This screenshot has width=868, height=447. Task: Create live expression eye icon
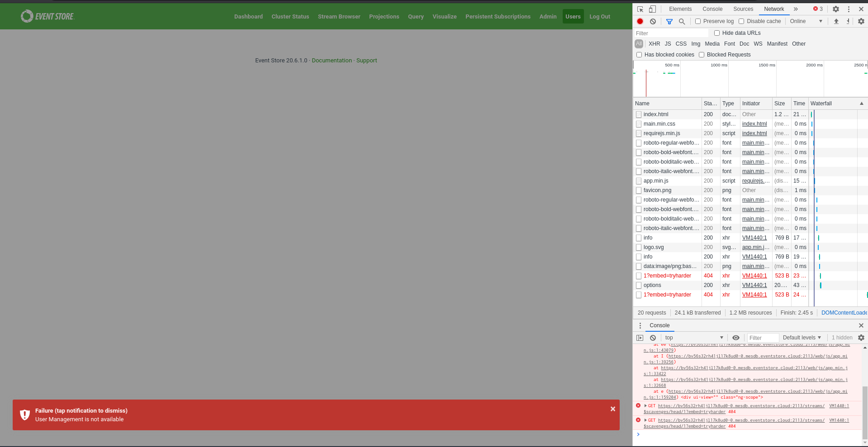tap(736, 338)
